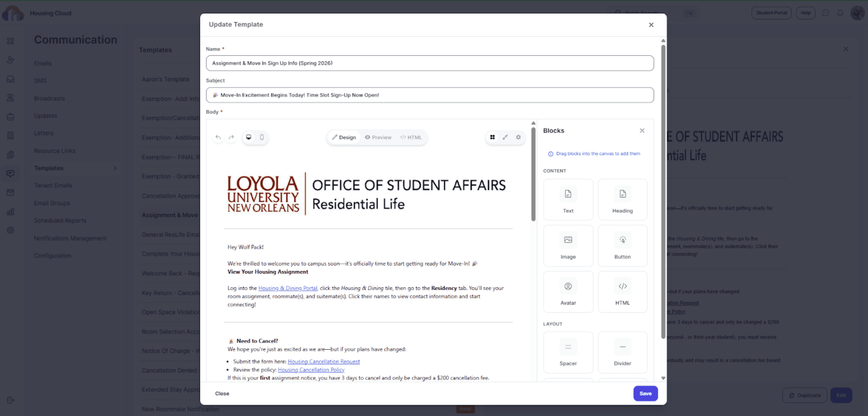Select the HTML content block
Image resolution: width=868 pixels, height=416 pixels.
tap(622, 292)
